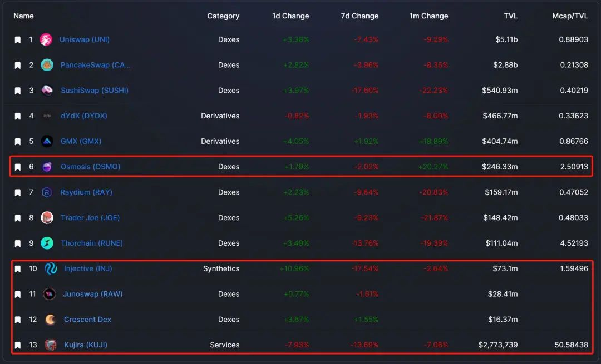Screen dimensions: 601x364
Task: Click the Junoswap logo icon
Action: (x=50, y=294)
